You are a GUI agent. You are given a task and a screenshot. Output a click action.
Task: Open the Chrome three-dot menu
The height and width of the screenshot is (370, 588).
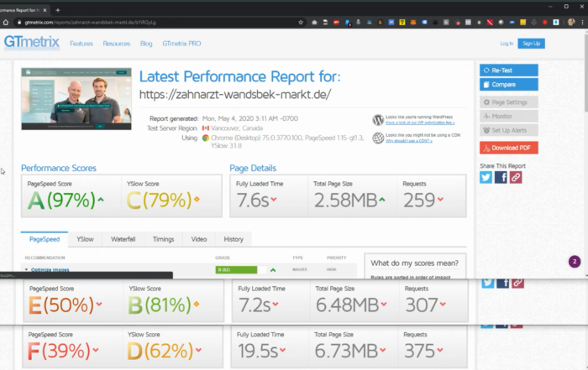pyautogui.click(x=582, y=23)
